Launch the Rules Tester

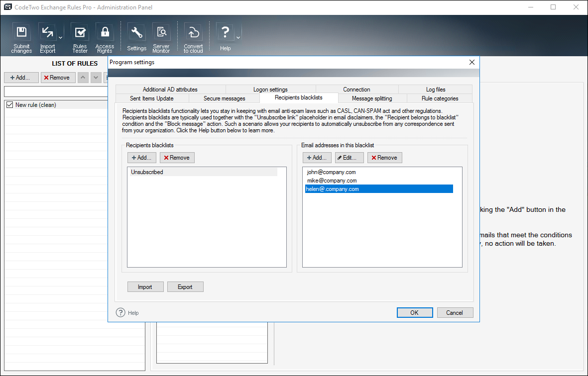80,38
